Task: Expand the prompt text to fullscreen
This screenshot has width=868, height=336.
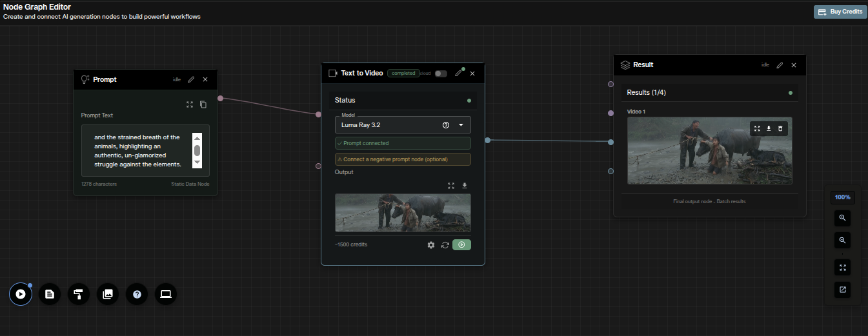Action: [x=190, y=104]
